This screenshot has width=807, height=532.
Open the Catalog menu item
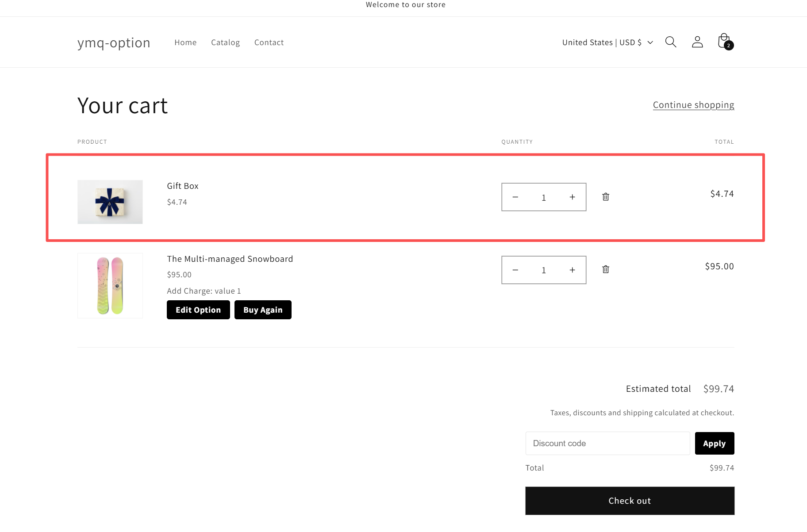(225, 42)
